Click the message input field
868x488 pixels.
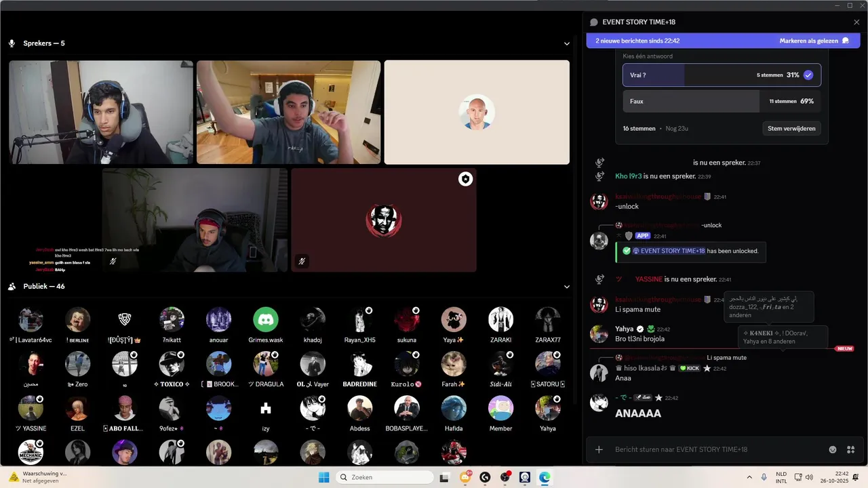click(715, 449)
